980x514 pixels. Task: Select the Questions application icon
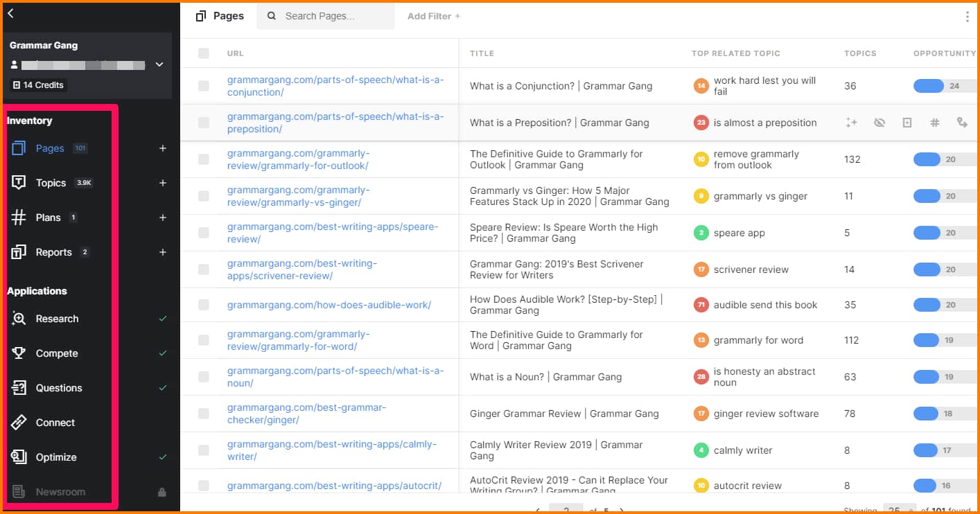pyautogui.click(x=19, y=388)
